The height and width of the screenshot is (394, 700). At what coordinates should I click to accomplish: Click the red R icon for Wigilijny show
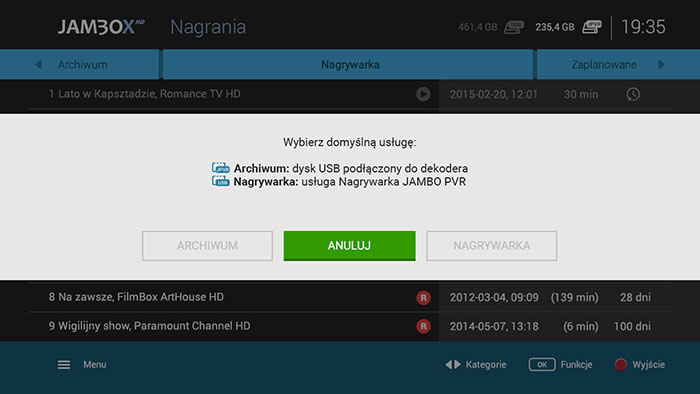coord(423,326)
